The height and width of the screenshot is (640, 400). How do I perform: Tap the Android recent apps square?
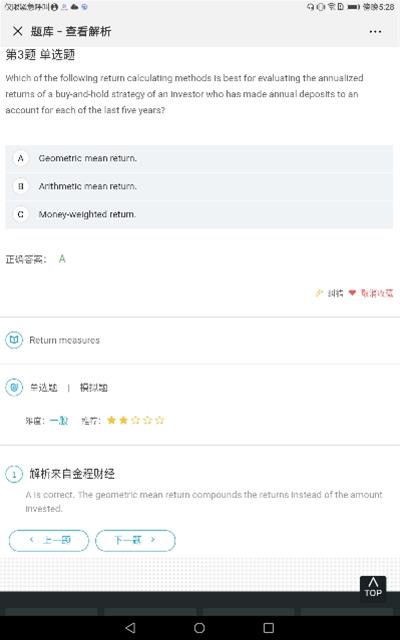tap(269, 627)
